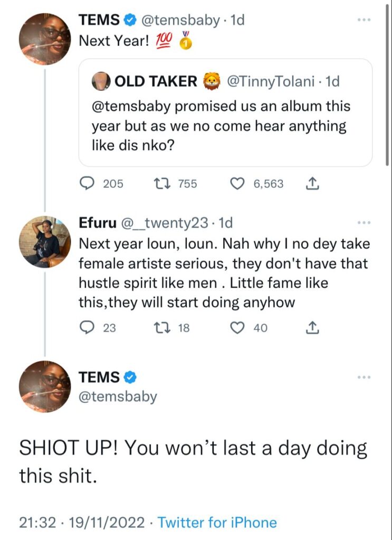Open TEMS avatar beside 'SHIOT UP!' tweet
Viewport: 392px width, 540px height.
click(x=44, y=387)
